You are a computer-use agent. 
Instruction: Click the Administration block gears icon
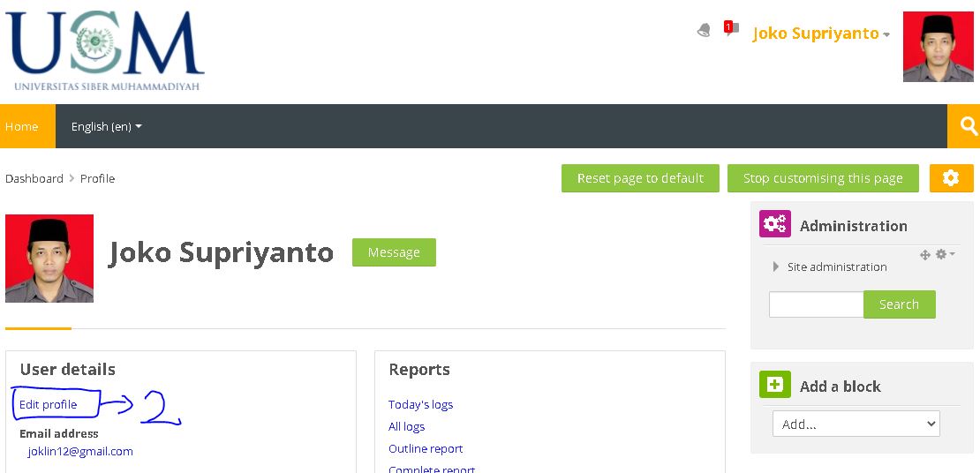(x=775, y=225)
